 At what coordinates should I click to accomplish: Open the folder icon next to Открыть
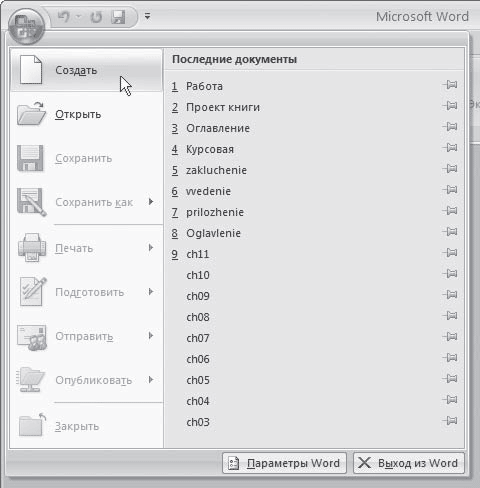pos(32,114)
